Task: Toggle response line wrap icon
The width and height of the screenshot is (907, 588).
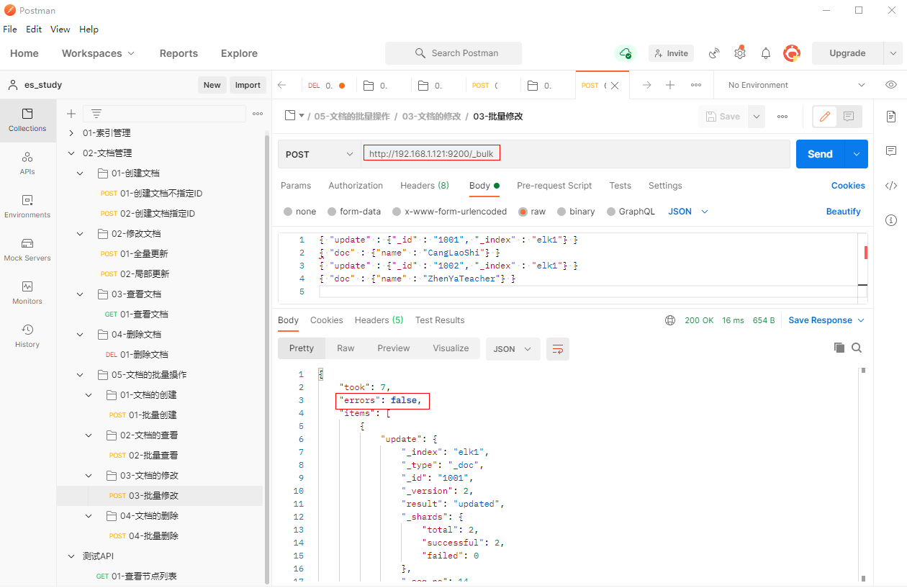Action: 557,348
